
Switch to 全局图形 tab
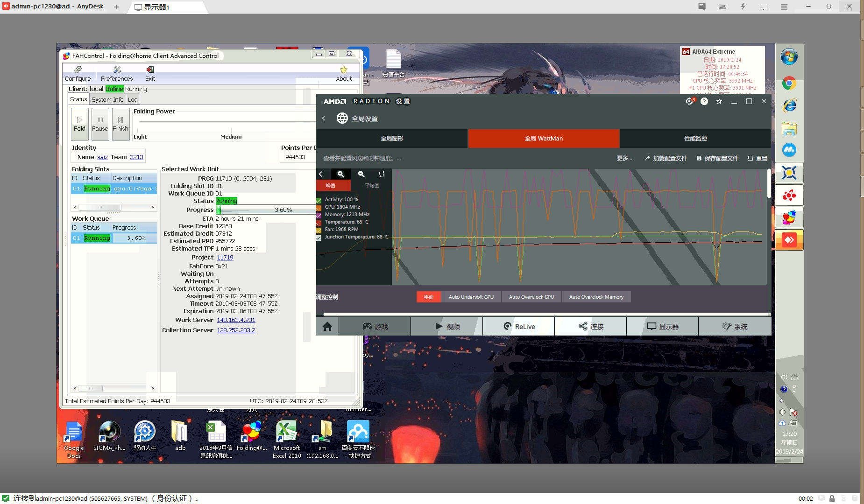click(392, 139)
